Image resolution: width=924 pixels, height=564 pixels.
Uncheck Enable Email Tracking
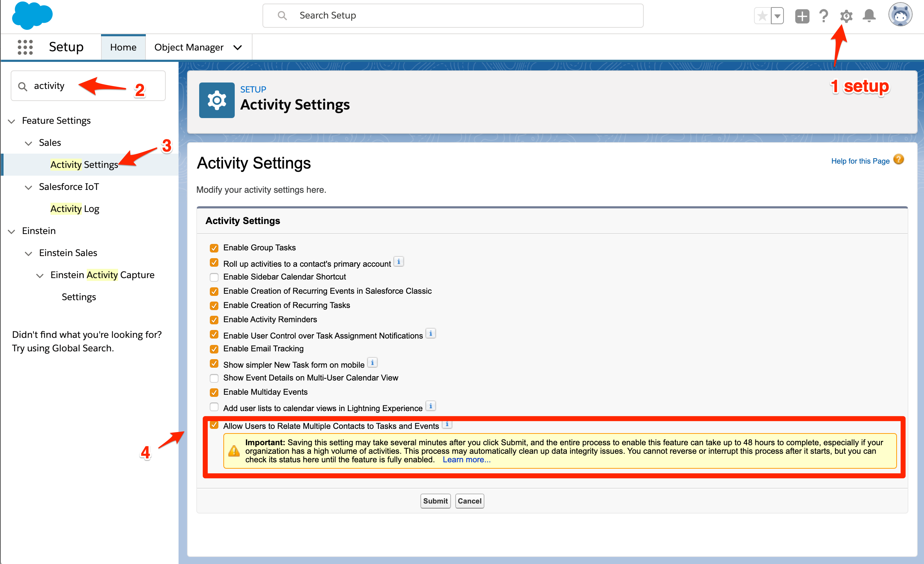click(x=214, y=349)
